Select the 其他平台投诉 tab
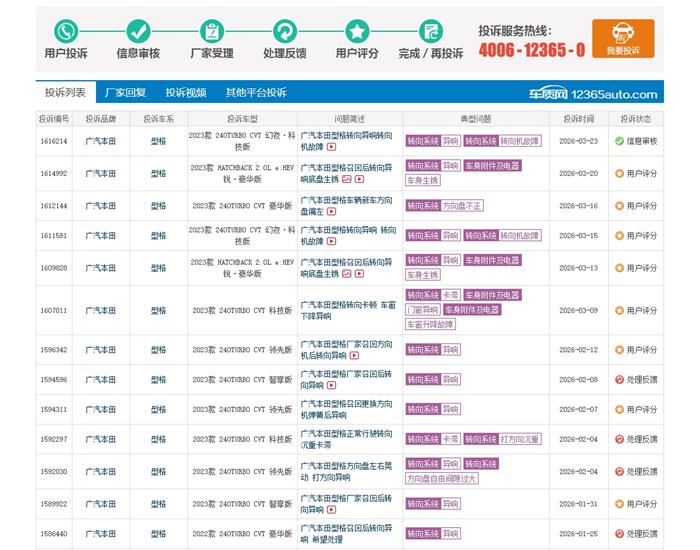The width and height of the screenshot is (700, 550). [x=256, y=93]
